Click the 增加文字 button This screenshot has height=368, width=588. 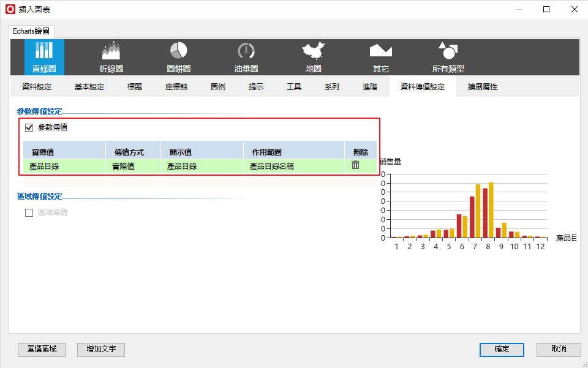point(101,349)
